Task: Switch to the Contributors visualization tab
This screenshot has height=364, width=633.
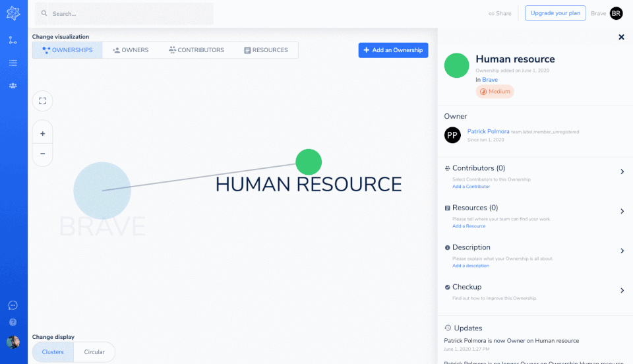Action: click(x=196, y=50)
